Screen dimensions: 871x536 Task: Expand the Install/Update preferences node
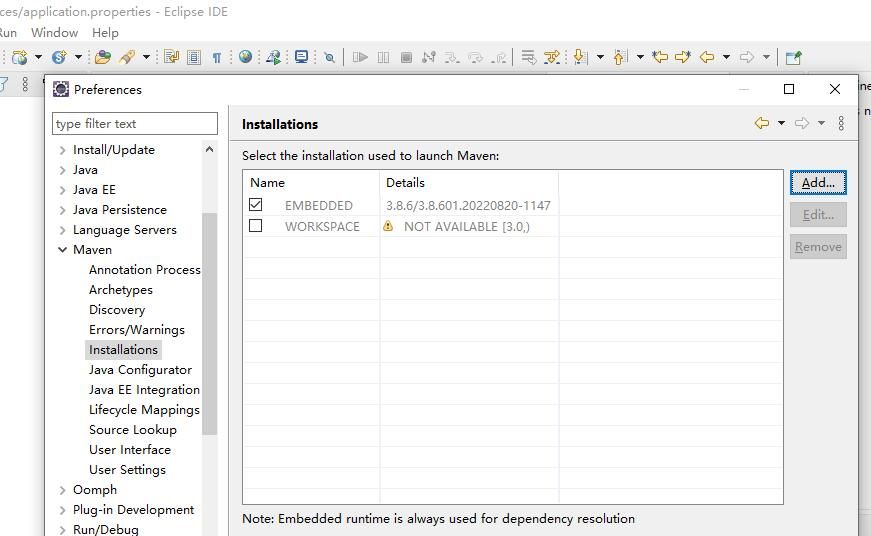(63, 150)
